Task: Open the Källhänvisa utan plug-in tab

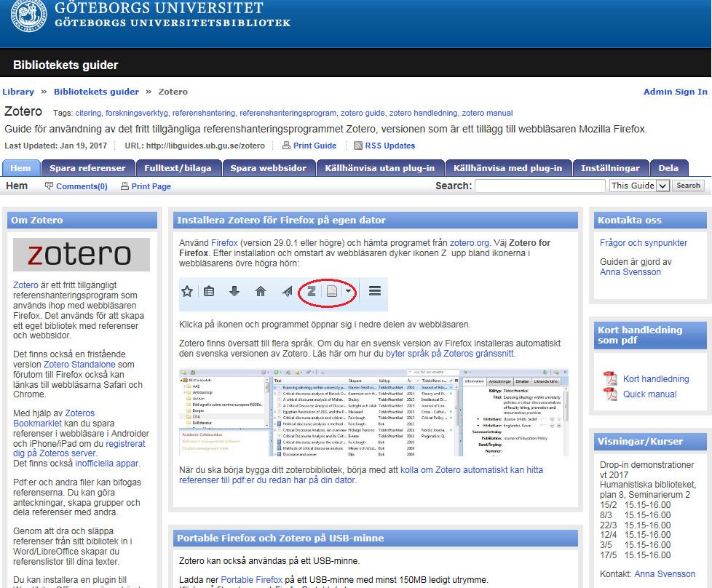Action: click(x=379, y=168)
